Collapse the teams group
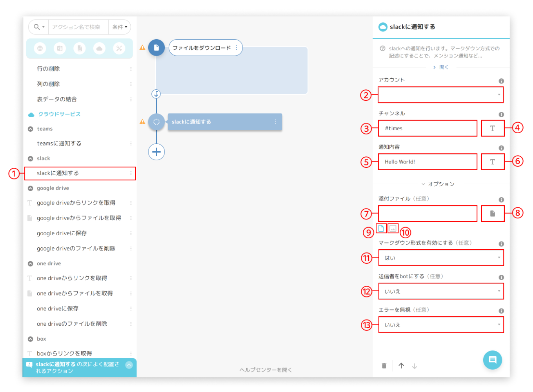Viewport: 533px width, 392px height. (31, 129)
